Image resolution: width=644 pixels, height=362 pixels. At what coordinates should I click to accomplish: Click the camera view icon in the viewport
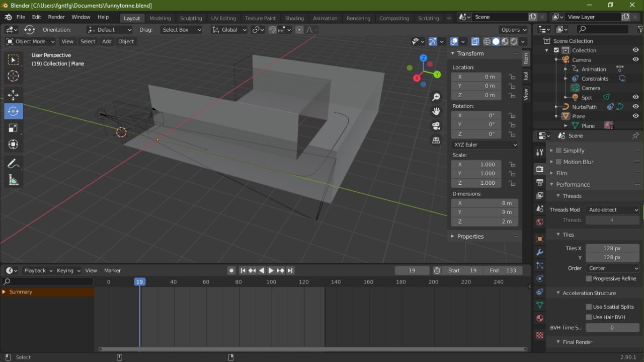pyautogui.click(x=436, y=126)
